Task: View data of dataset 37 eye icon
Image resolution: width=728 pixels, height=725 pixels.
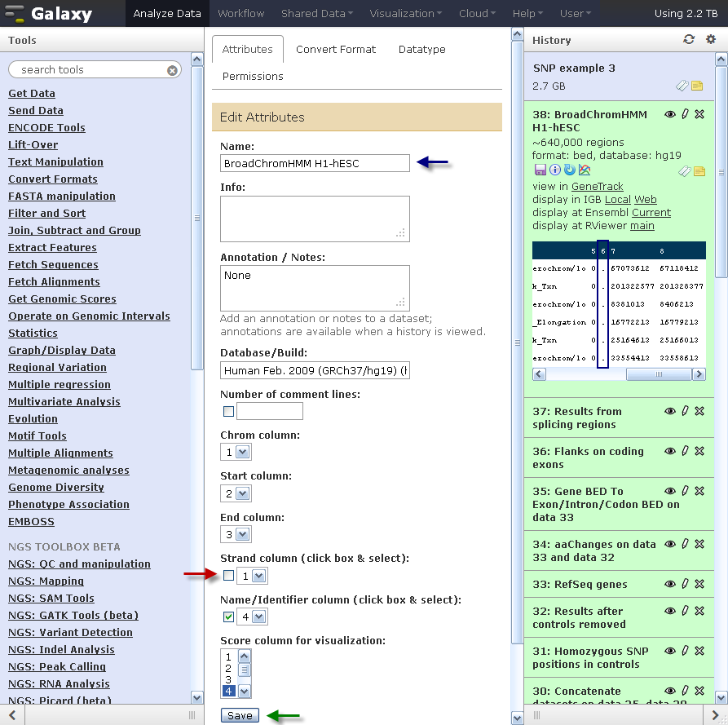Action: pos(669,410)
